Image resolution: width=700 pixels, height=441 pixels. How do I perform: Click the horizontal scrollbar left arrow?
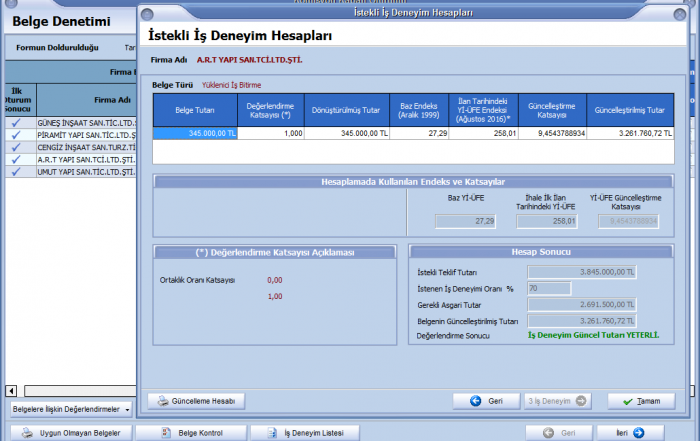(11, 390)
